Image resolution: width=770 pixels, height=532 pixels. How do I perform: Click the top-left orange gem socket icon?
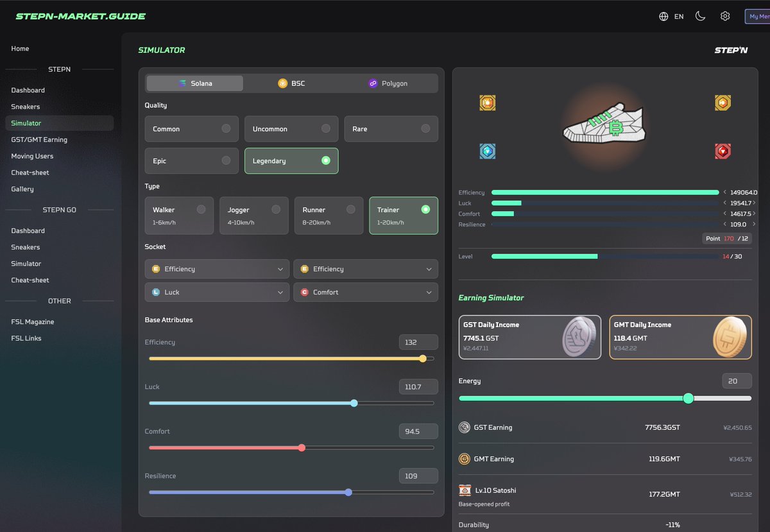(x=488, y=103)
